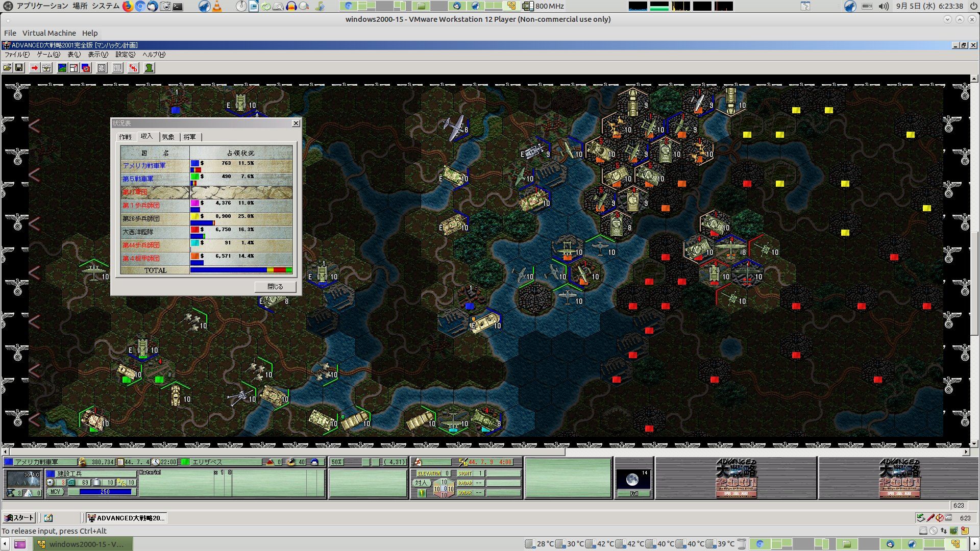Viewport: 980px width, 551px height.
Task: Click the 閉じる button in 状況表
Action: (x=275, y=287)
